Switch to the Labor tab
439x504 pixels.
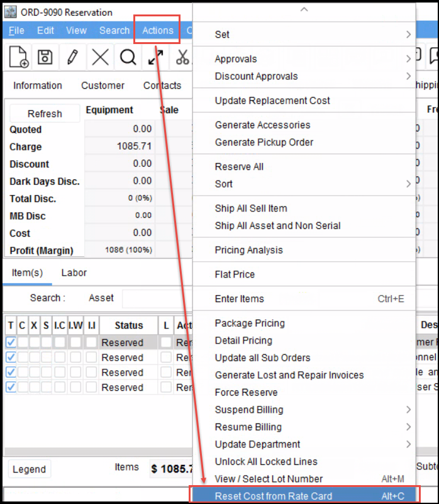point(74,272)
